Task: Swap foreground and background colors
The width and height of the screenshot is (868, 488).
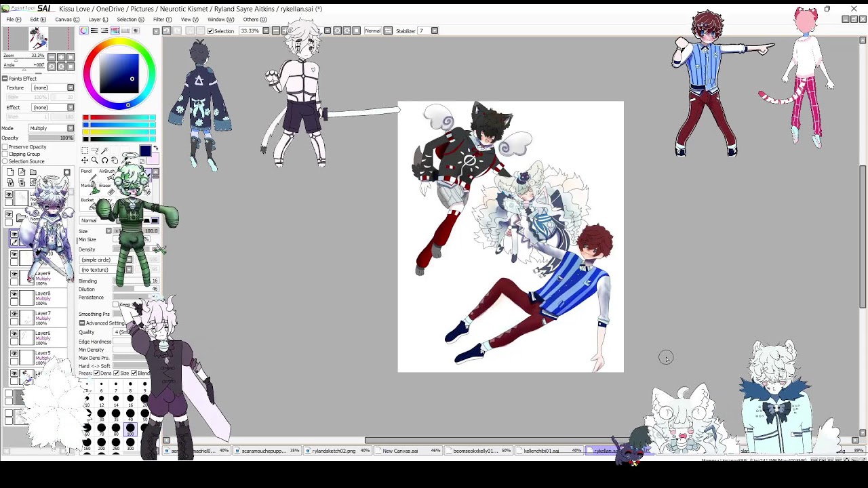Action: click(155, 148)
